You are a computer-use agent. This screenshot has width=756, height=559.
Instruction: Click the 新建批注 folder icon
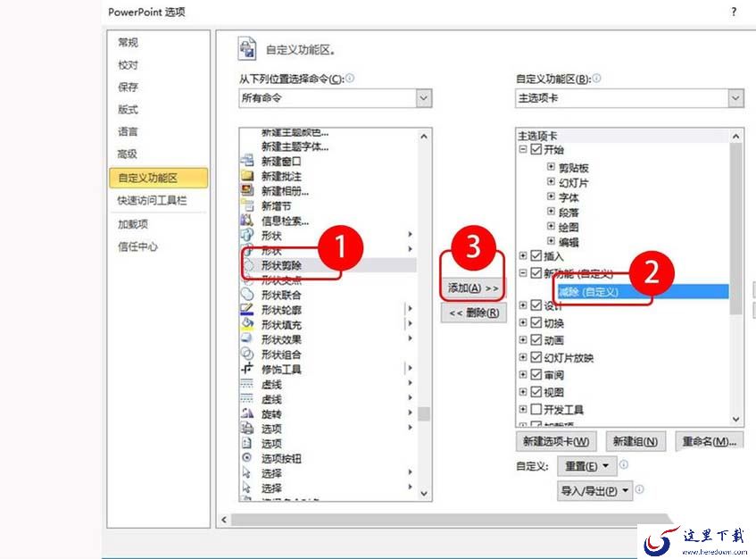(x=247, y=175)
